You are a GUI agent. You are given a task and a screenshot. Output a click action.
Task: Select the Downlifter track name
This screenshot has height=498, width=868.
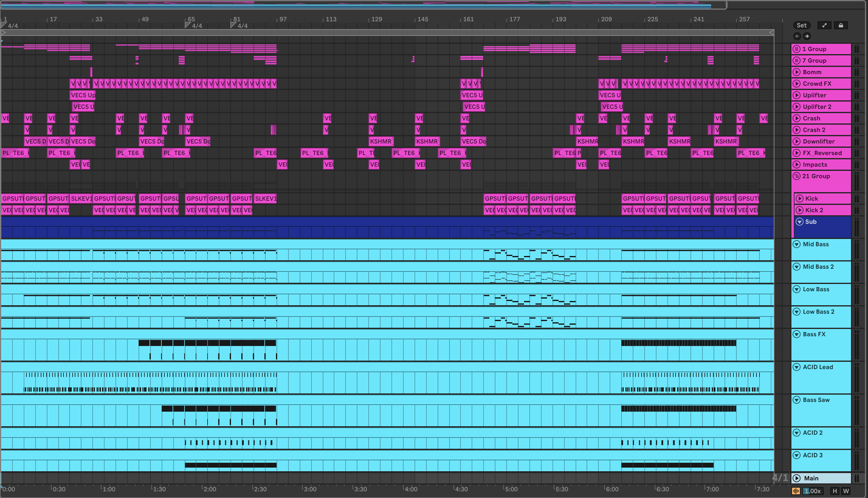coord(818,142)
